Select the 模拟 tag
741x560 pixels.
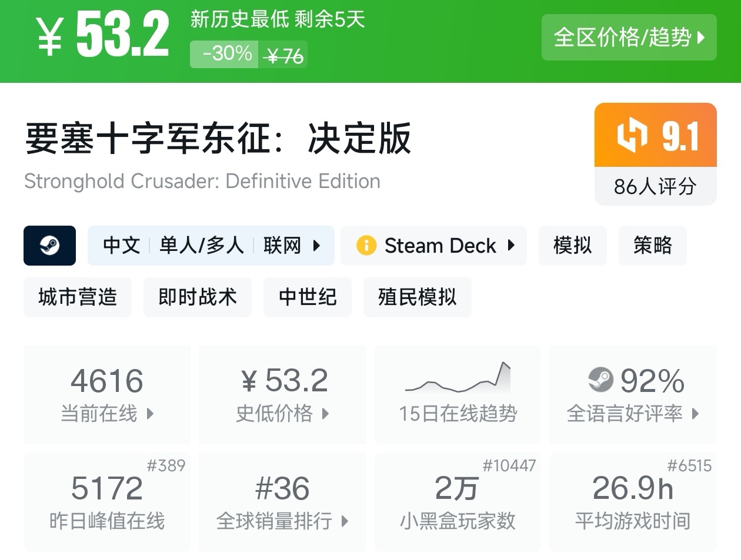(x=572, y=246)
